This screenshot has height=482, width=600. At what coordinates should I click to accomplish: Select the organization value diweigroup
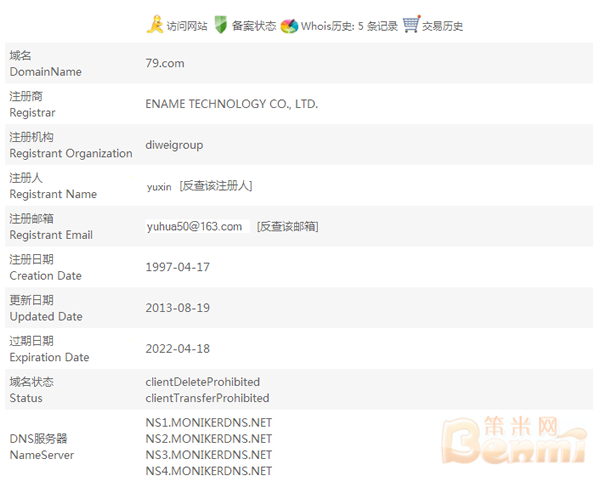[x=174, y=145]
